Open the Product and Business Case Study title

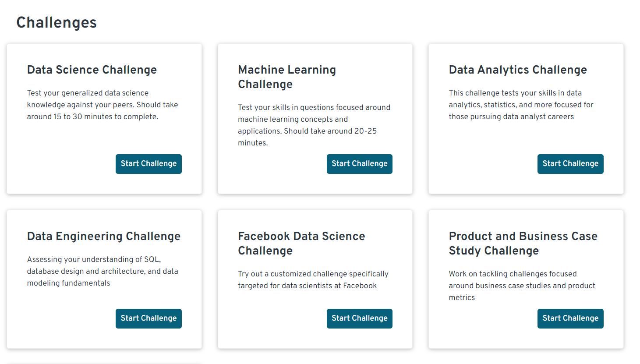pyautogui.click(x=523, y=243)
